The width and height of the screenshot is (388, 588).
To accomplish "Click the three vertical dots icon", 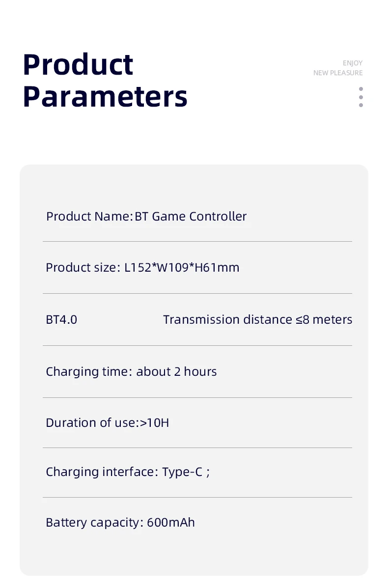I will (x=361, y=97).
